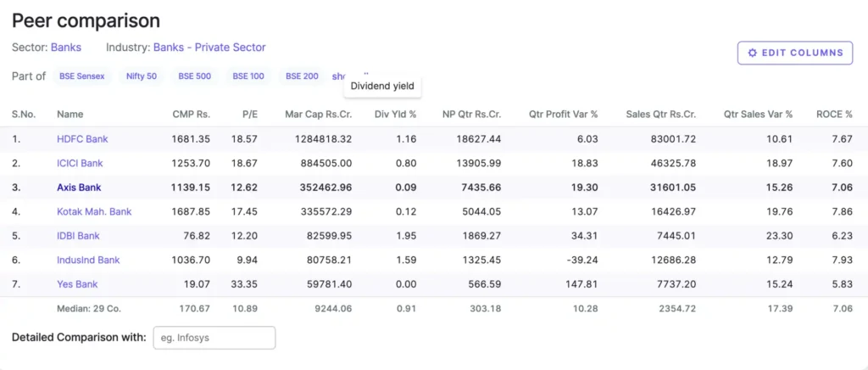Click the Peer comparison heading
868x370 pixels.
86,21
